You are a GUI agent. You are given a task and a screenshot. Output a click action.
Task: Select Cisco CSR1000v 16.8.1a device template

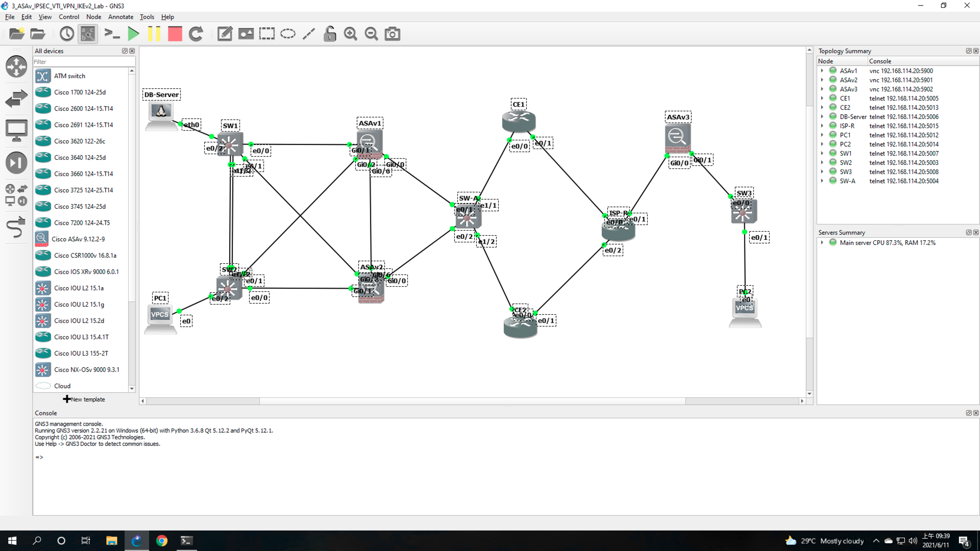click(x=81, y=255)
